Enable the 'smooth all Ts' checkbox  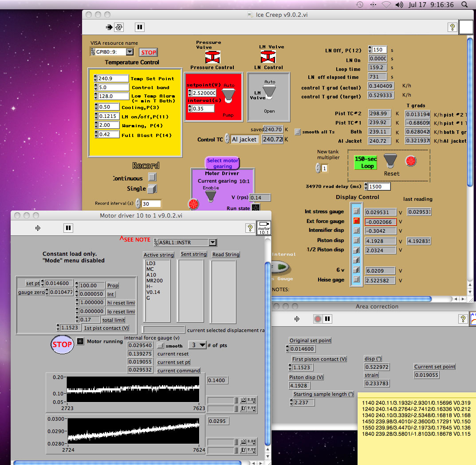298,132
